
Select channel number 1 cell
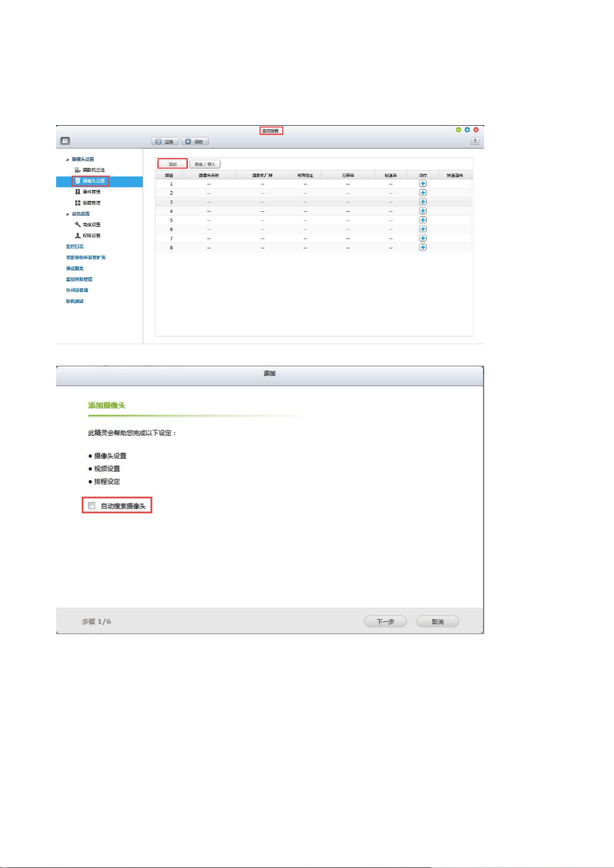[168, 184]
